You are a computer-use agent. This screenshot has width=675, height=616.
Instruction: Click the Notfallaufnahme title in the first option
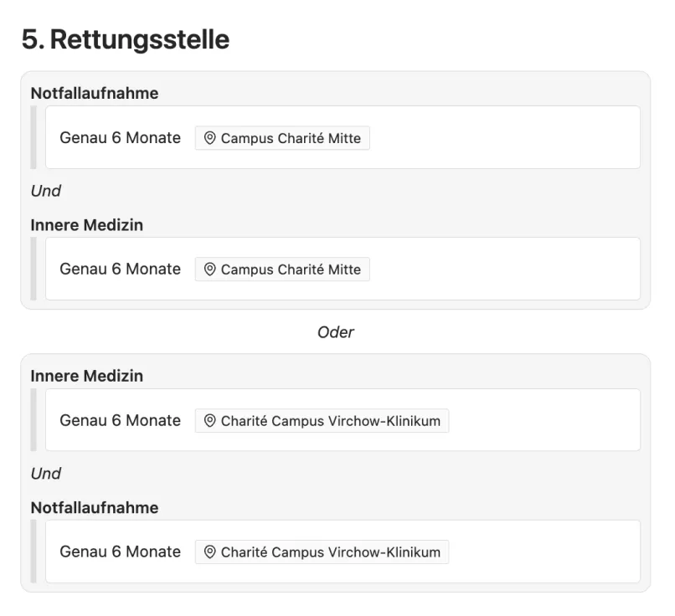click(95, 93)
